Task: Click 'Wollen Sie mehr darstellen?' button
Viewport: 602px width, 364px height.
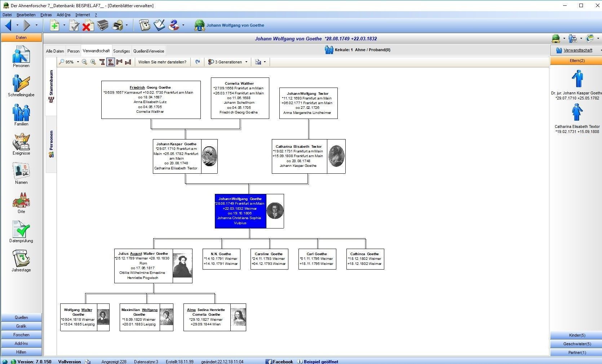Action: 162,62
